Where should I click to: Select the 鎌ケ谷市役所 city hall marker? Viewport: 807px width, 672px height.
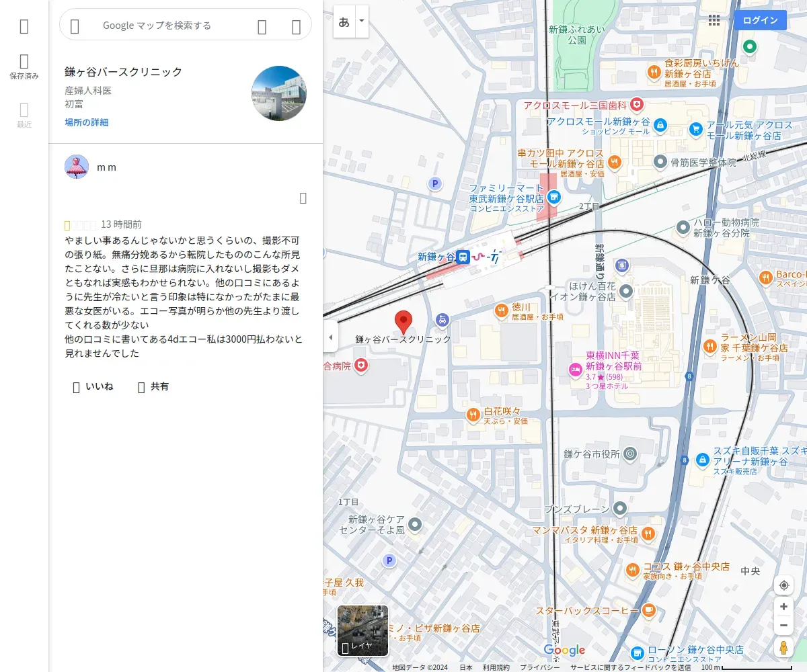point(630,454)
